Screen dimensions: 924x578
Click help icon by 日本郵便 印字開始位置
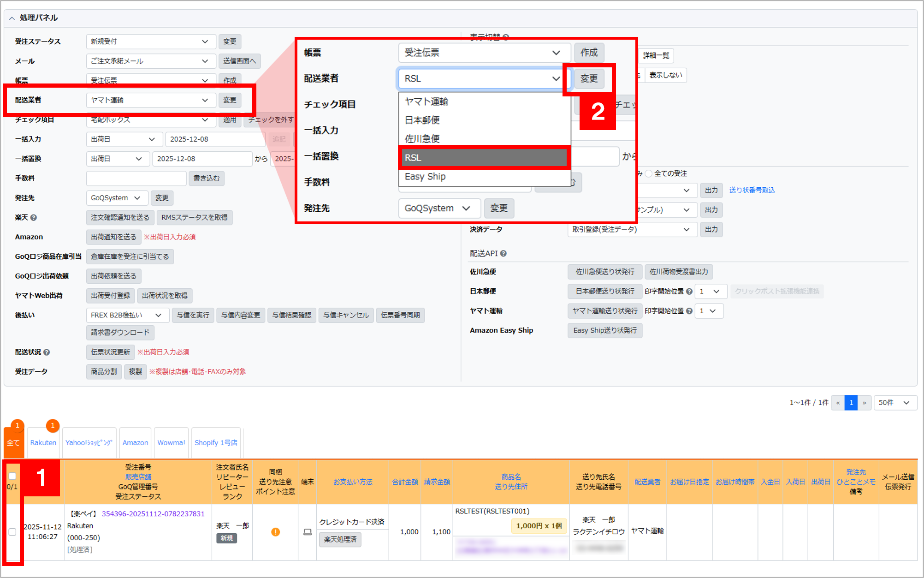pyautogui.click(x=689, y=292)
